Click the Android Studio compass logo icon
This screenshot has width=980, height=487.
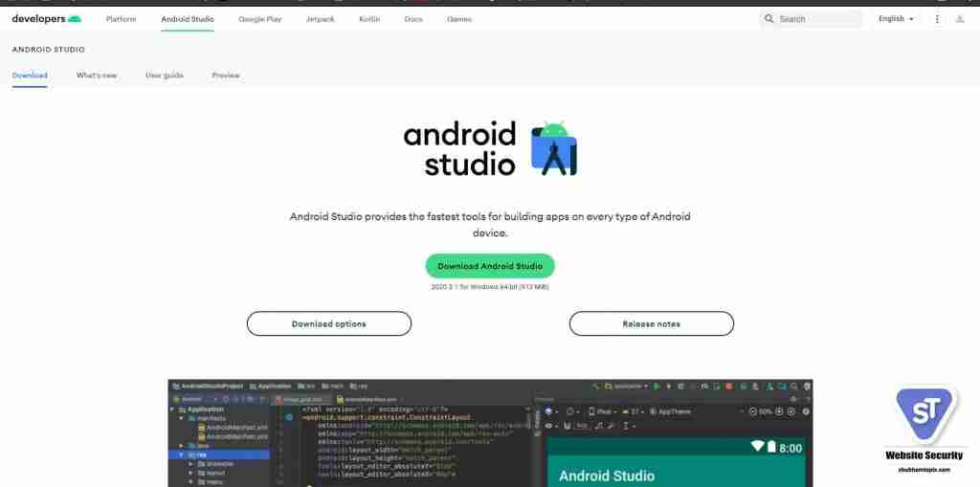(x=554, y=148)
